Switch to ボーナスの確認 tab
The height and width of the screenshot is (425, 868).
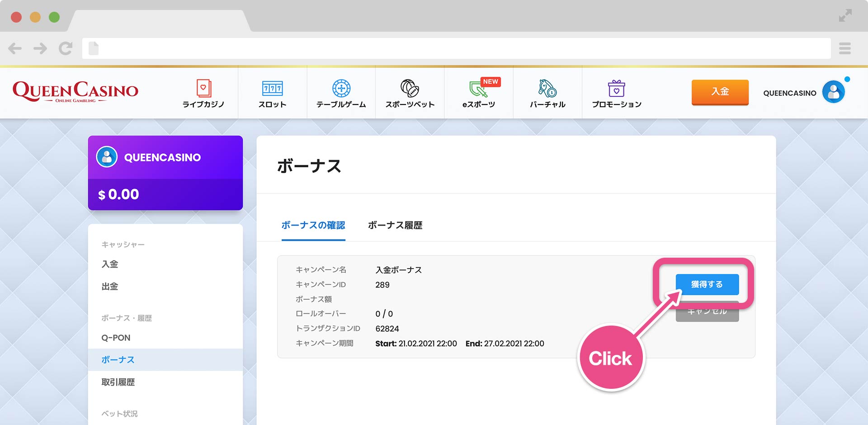313,225
